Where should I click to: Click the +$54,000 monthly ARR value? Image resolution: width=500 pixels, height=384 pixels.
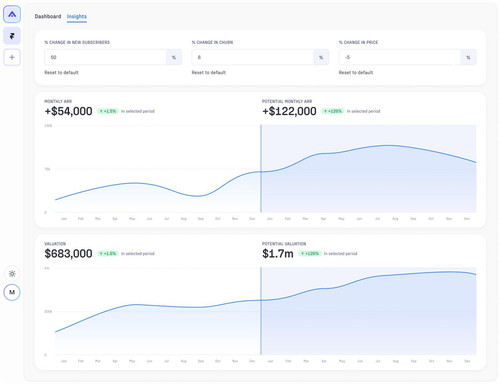point(68,111)
